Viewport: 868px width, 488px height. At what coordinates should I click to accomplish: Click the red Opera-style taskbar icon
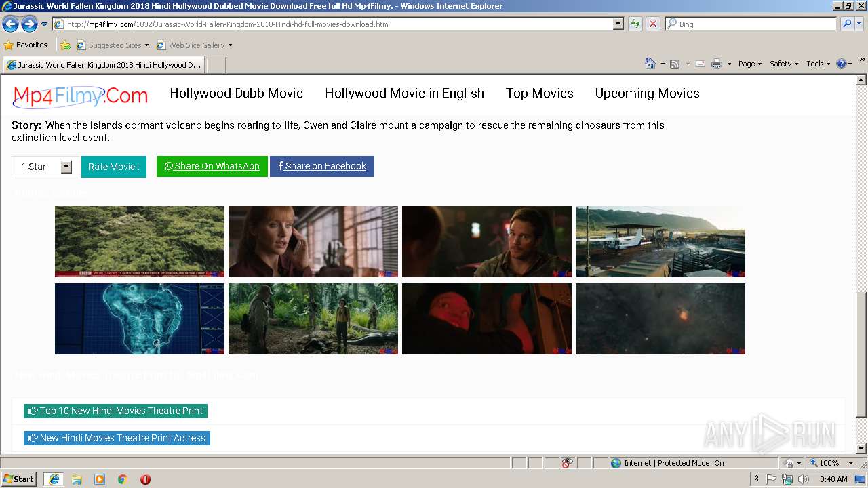[145, 479]
